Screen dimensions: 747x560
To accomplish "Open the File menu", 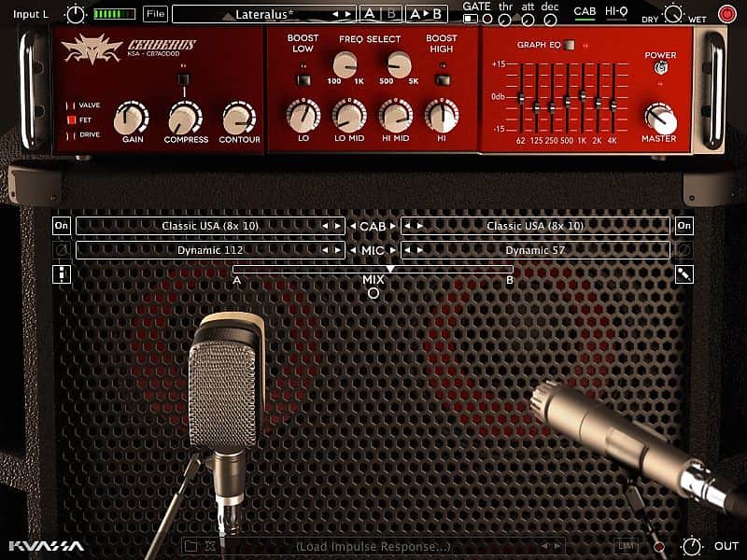I will pos(155,14).
